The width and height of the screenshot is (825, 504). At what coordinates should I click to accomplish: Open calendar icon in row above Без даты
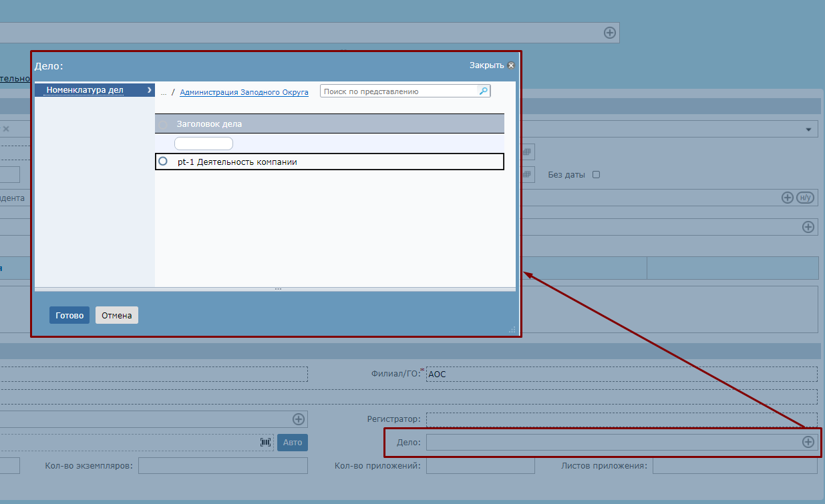527,152
